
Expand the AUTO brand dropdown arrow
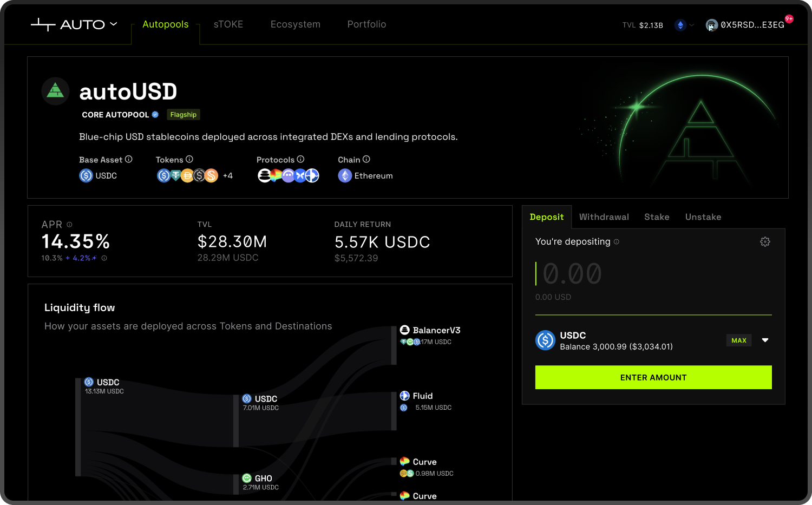[113, 24]
